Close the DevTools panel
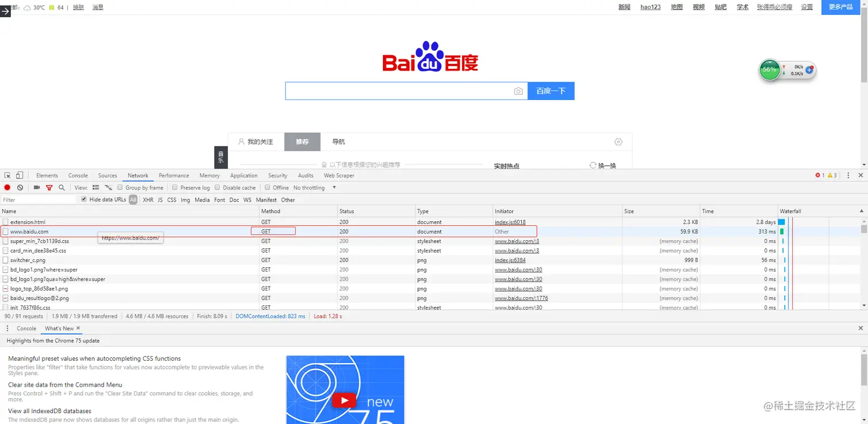Image resolution: width=868 pixels, height=424 pixels. tap(861, 175)
